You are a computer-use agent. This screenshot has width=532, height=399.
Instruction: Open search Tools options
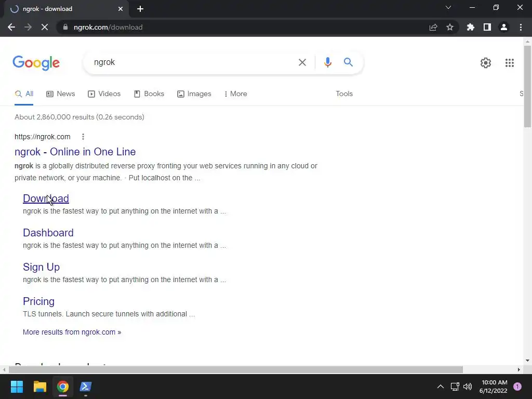click(x=344, y=94)
